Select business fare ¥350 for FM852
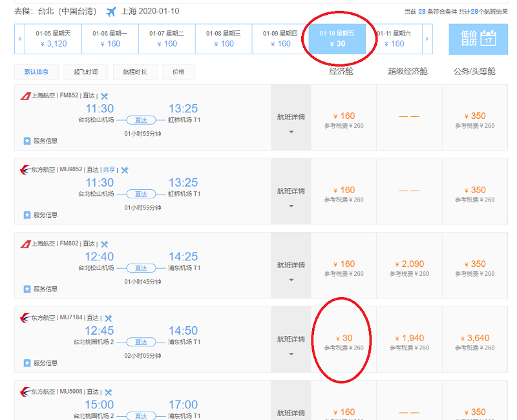This screenshot has width=517, height=420. (x=475, y=118)
